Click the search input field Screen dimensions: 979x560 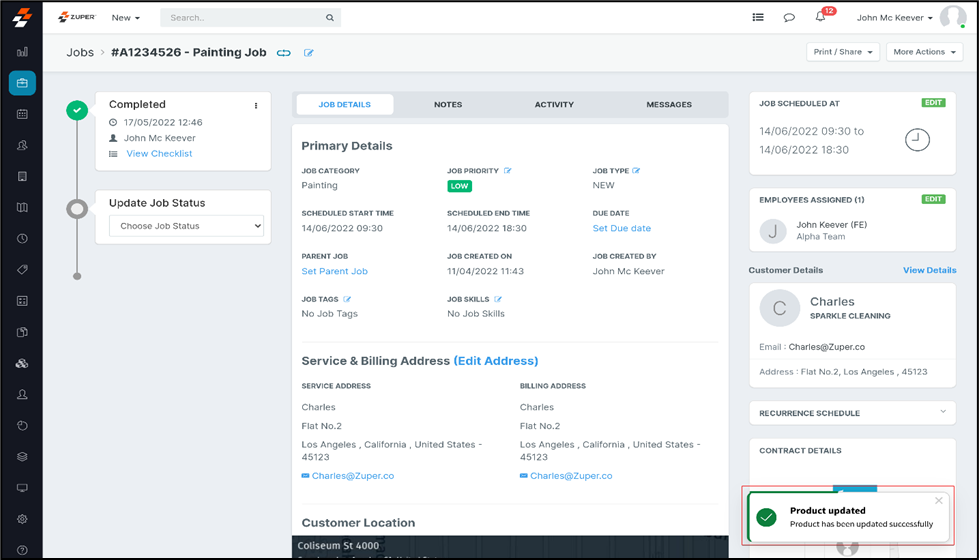[250, 18]
